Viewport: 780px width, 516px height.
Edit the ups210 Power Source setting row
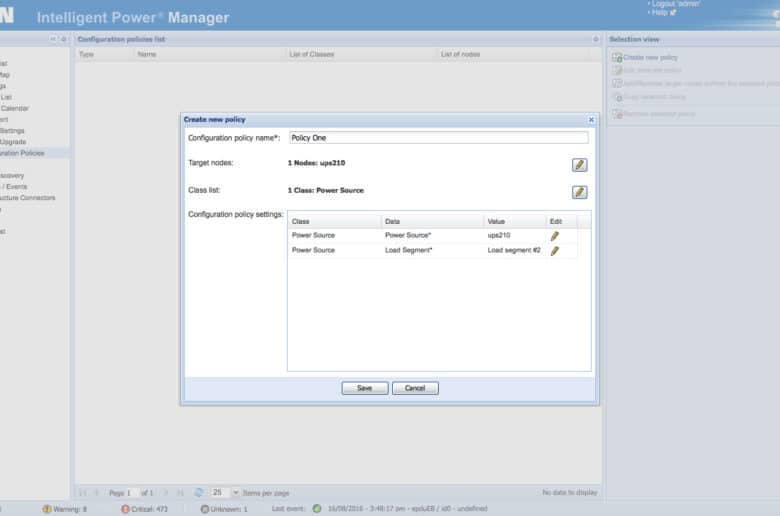coord(555,236)
